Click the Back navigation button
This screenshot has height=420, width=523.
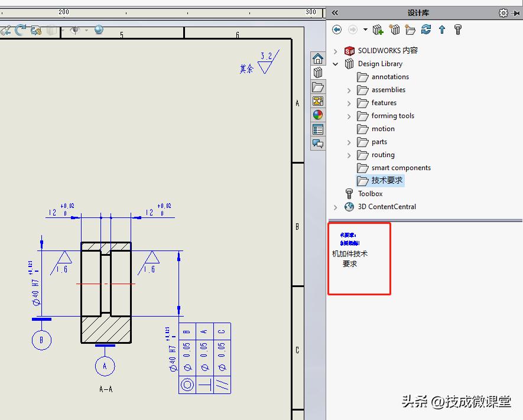pyautogui.click(x=337, y=30)
